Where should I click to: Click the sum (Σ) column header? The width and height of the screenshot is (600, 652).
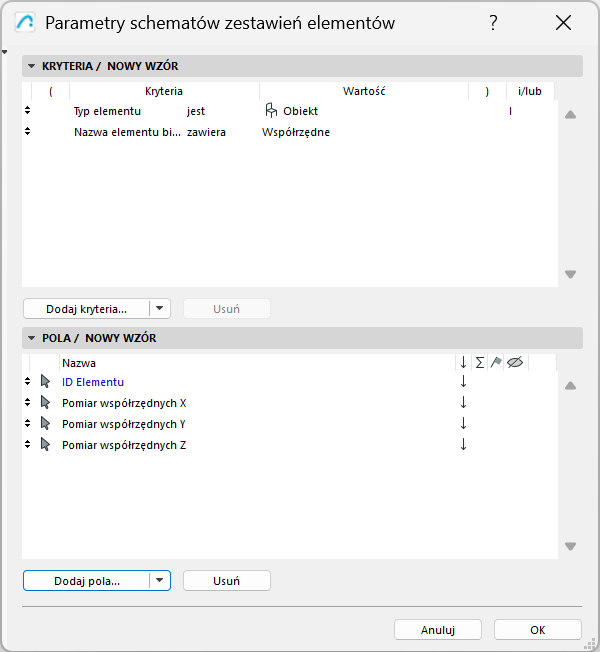click(480, 363)
